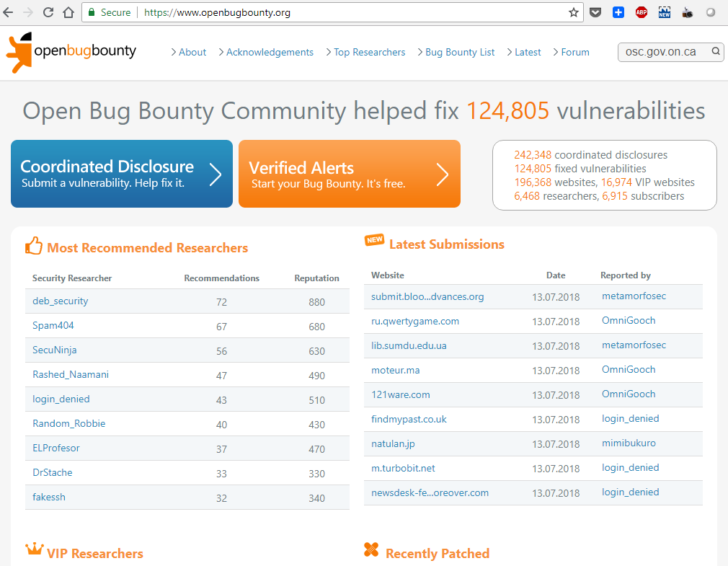Click the Latest Submissions heading
The height and width of the screenshot is (566, 728).
click(447, 244)
